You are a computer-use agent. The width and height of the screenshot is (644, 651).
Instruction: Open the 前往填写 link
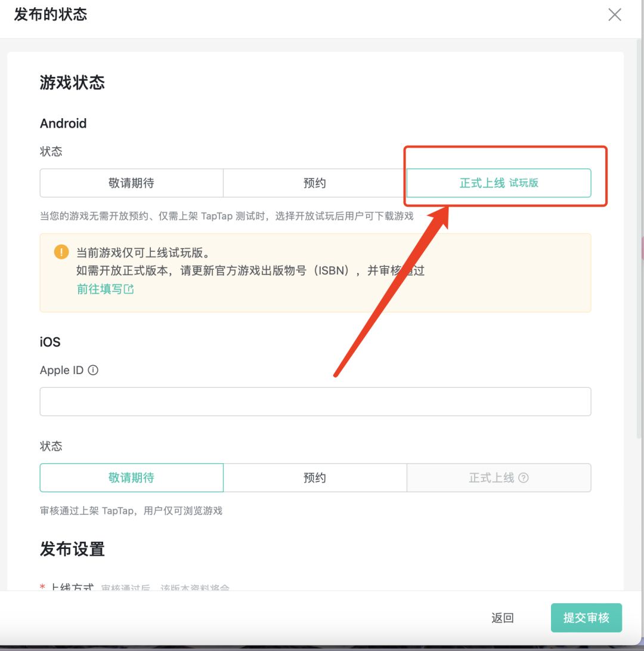99,289
